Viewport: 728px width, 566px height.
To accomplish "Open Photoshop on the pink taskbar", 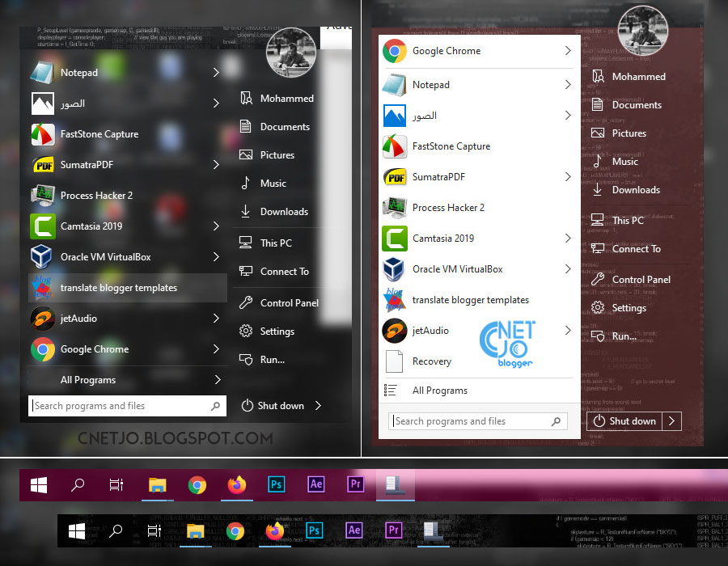I will click(x=277, y=485).
